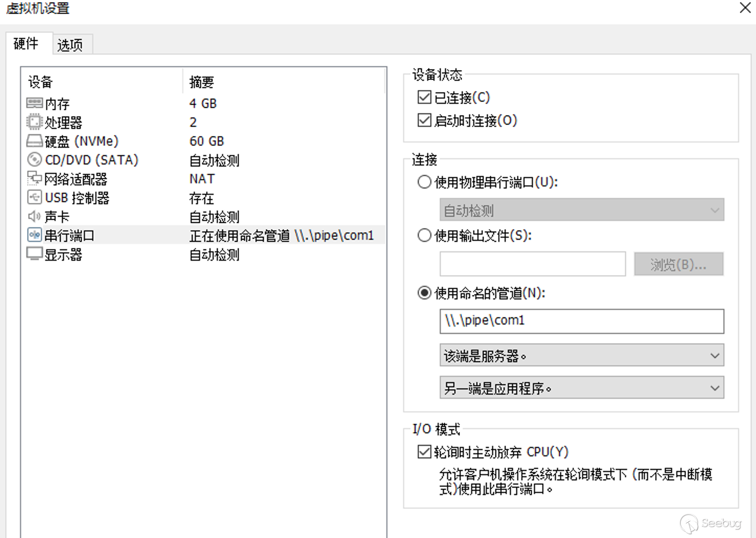Select the 处理器 processor chip icon
The height and width of the screenshot is (538, 756).
pos(35,122)
